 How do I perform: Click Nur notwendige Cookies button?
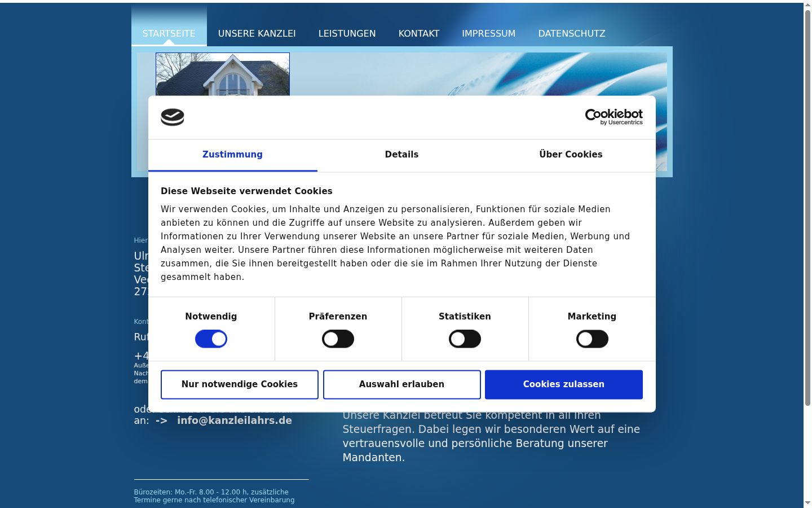pyautogui.click(x=240, y=384)
